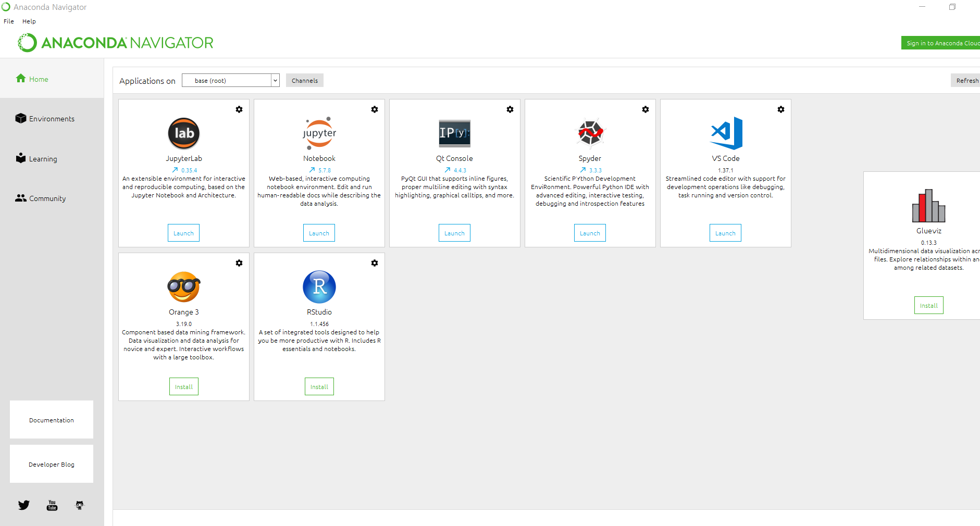Open the Jupyter Notebook settings gear
Image resolution: width=980 pixels, height=526 pixels.
click(x=375, y=109)
